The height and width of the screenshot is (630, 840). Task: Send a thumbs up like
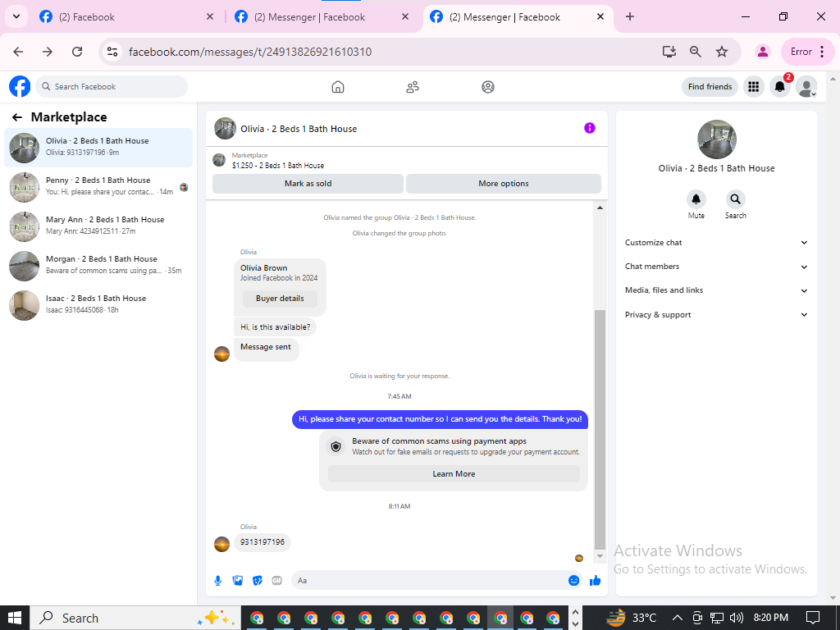coord(595,580)
